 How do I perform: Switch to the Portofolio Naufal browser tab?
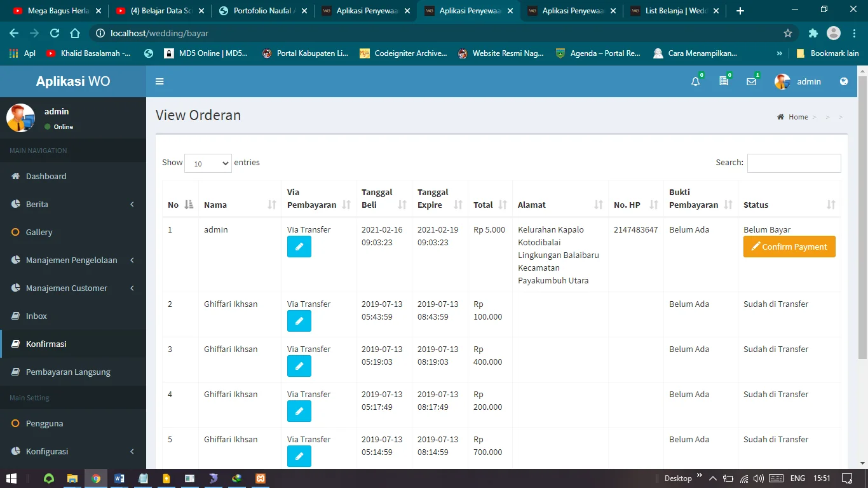click(262, 11)
